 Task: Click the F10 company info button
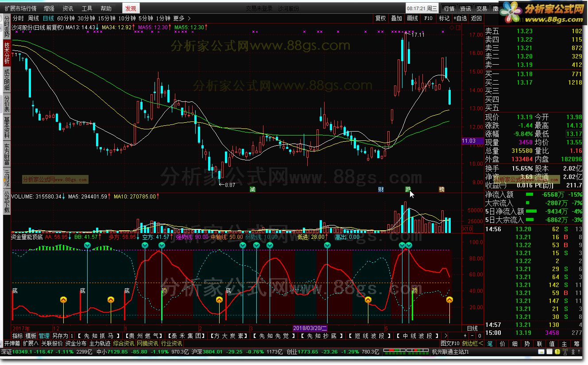[428, 18]
